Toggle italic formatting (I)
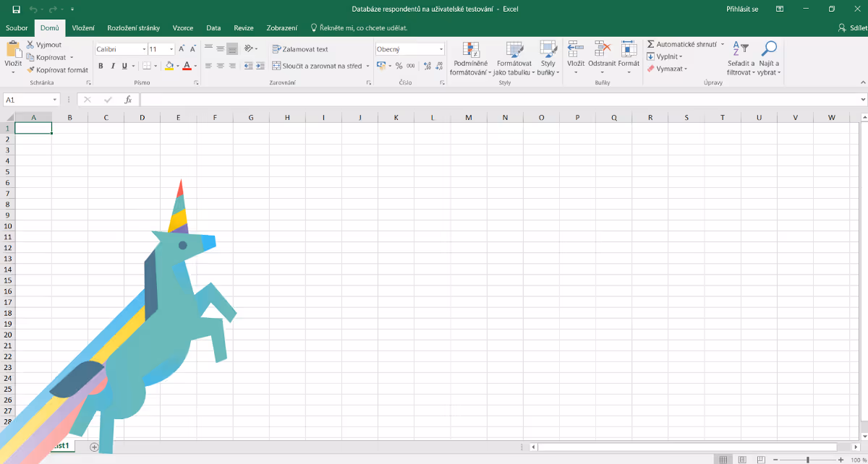This screenshot has width=868, height=464. (x=112, y=66)
